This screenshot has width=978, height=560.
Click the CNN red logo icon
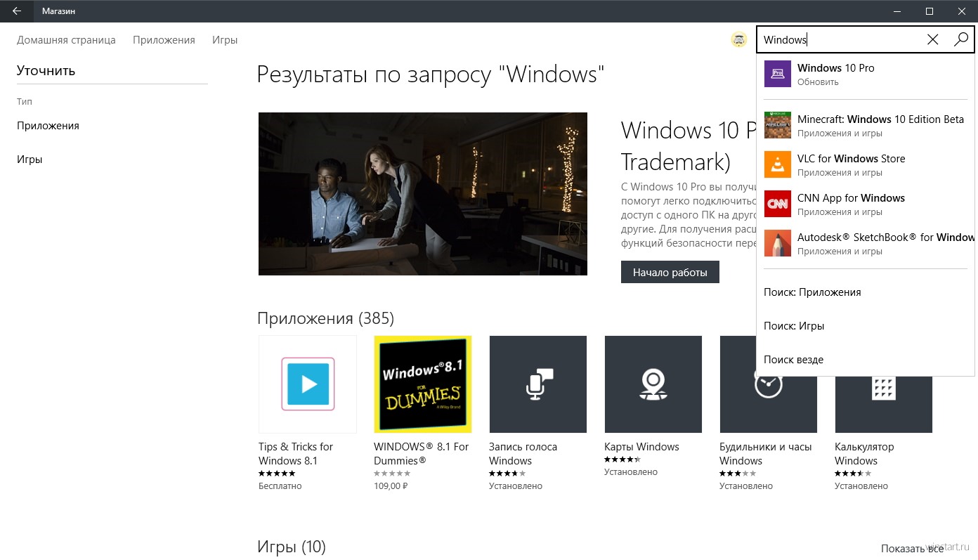point(778,204)
